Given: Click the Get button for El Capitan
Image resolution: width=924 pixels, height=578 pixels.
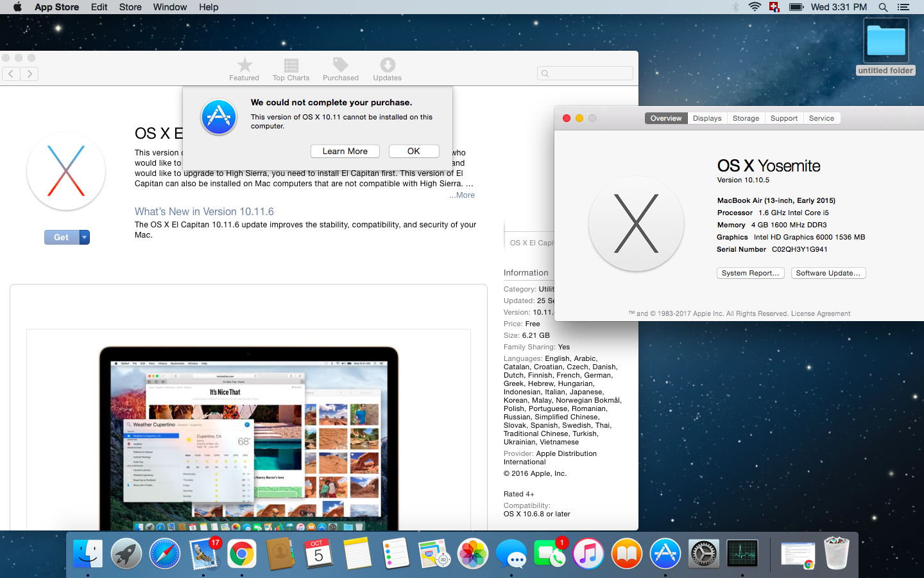Looking at the screenshot, I should (x=62, y=237).
